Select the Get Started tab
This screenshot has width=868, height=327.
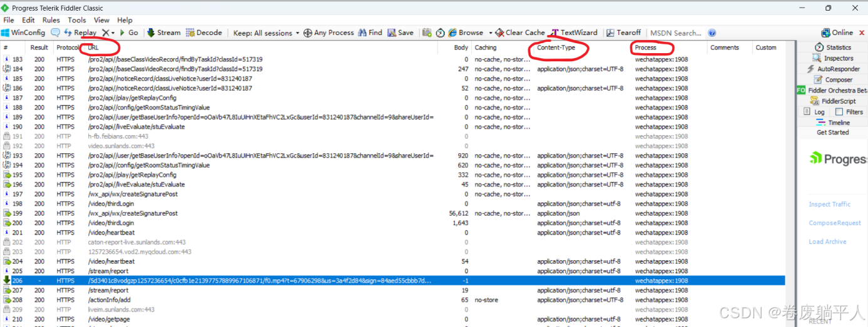pyautogui.click(x=833, y=133)
